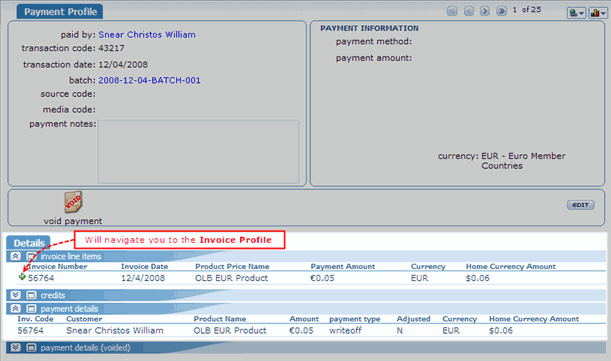Click the credits section window icon
Viewport: 611px width, 361px height.
[31, 295]
